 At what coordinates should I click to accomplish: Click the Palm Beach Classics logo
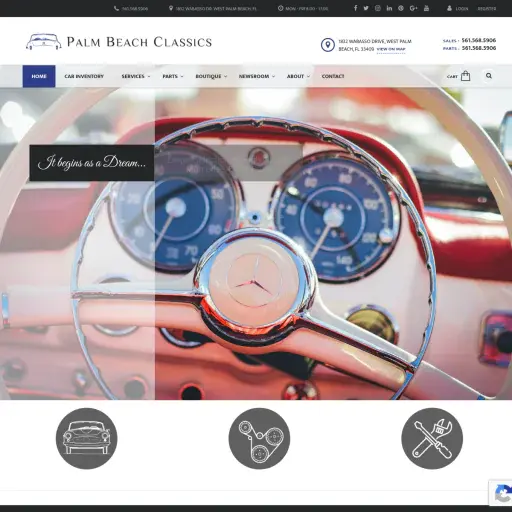coord(119,42)
